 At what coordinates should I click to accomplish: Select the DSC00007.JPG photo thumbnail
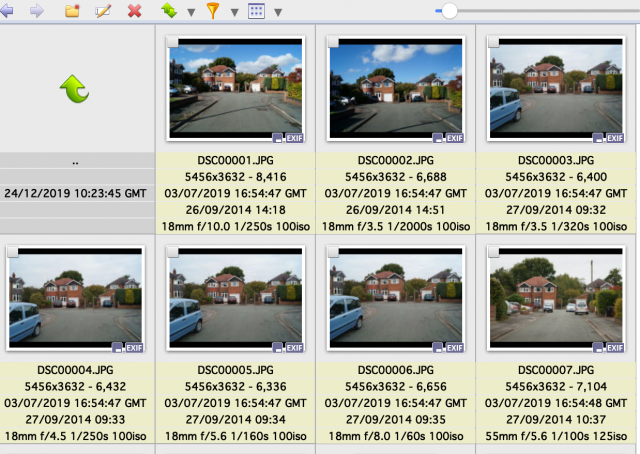coord(556,298)
